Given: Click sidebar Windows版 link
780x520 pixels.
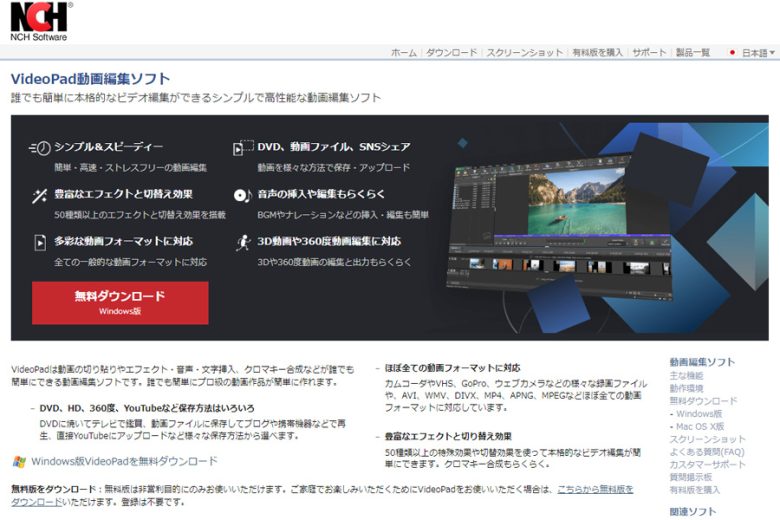Looking at the screenshot, I should tap(698, 414).
